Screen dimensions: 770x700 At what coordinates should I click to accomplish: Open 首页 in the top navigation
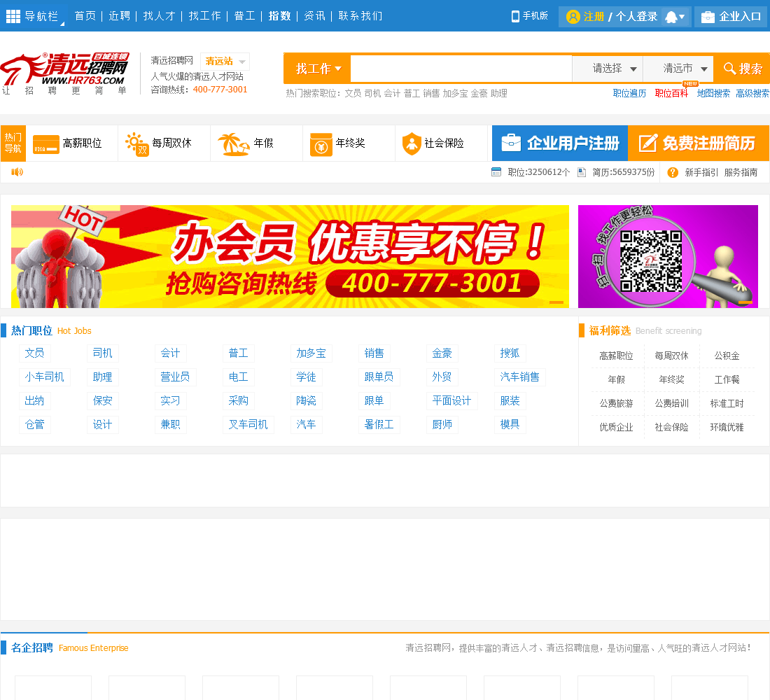click(x=85, y=16)
